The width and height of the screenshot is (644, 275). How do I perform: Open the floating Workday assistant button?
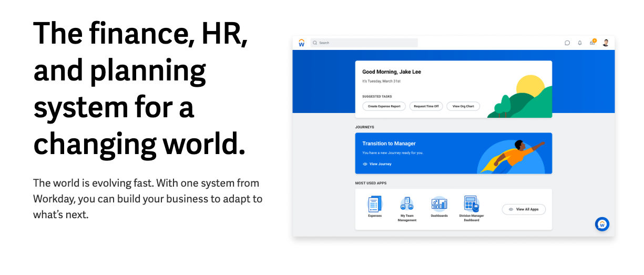click(602, 224)
